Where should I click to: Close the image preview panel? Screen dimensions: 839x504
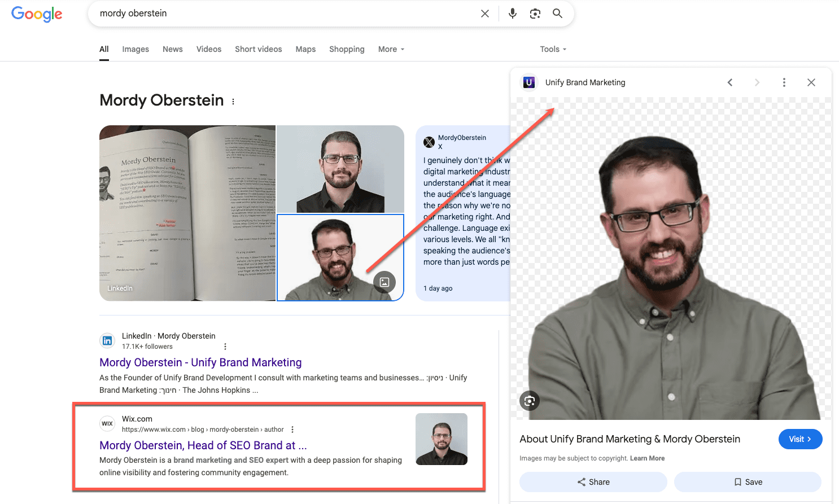811,82
